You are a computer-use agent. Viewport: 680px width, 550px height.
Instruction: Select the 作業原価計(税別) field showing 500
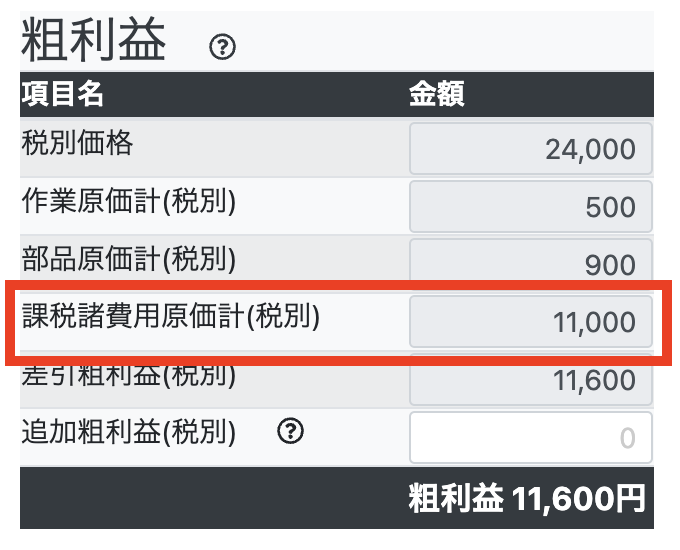click(x=530, y=207)
